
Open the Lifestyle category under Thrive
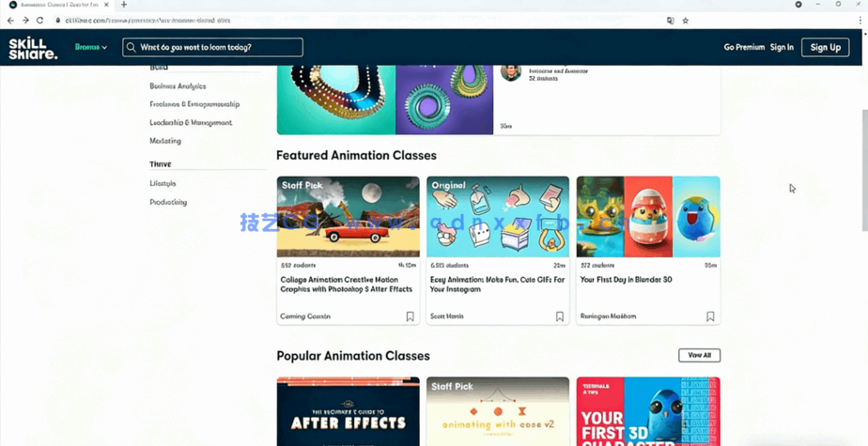pyautogui.click(x=163, y=184)
